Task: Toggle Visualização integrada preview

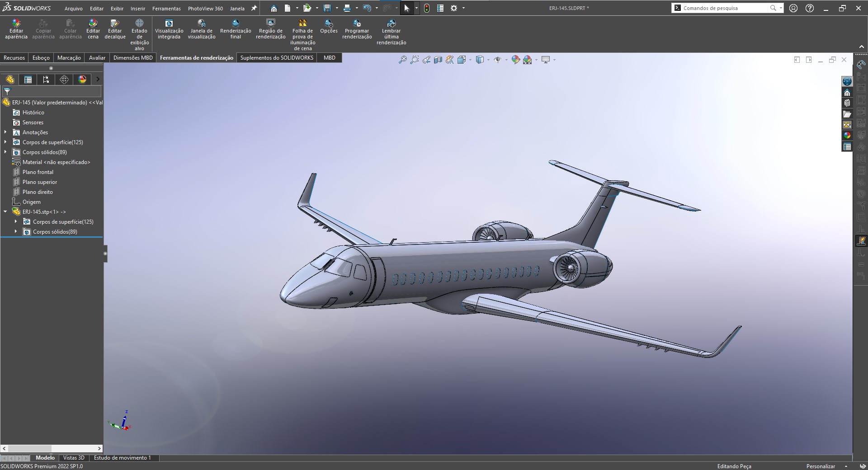Action: coord(169,29)
